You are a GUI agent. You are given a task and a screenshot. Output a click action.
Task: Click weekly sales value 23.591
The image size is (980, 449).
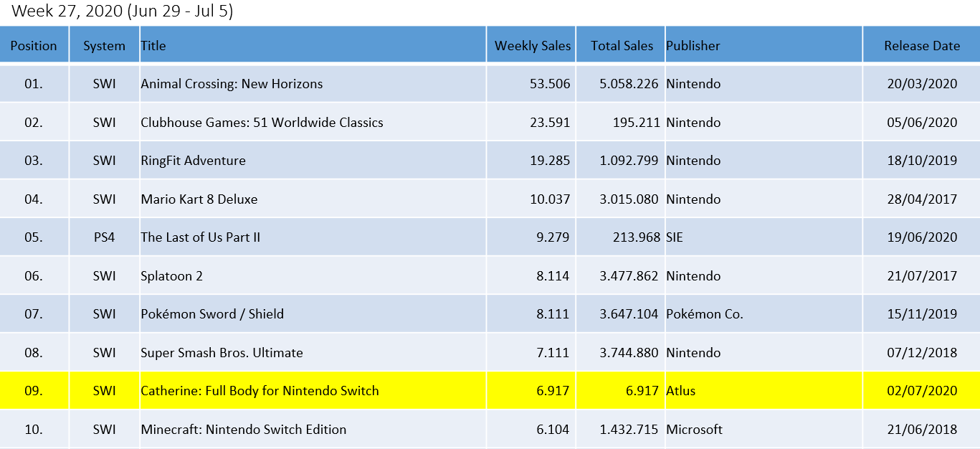point(550,123)
